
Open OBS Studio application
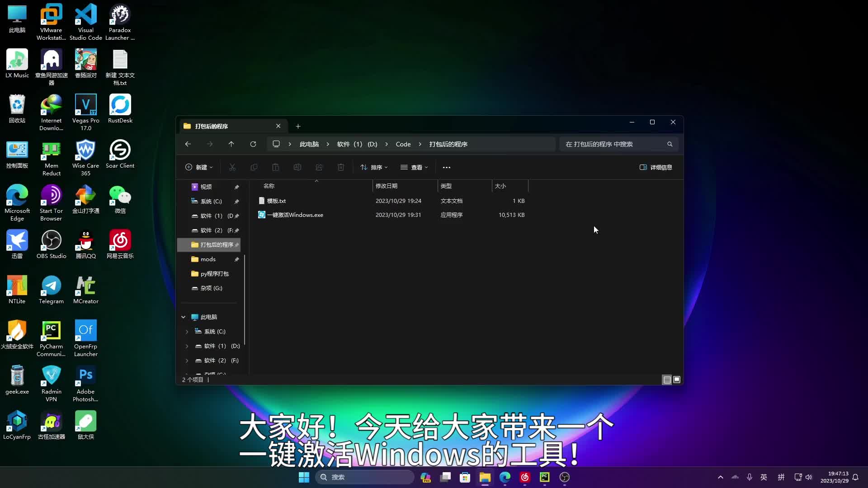(51, 241)
